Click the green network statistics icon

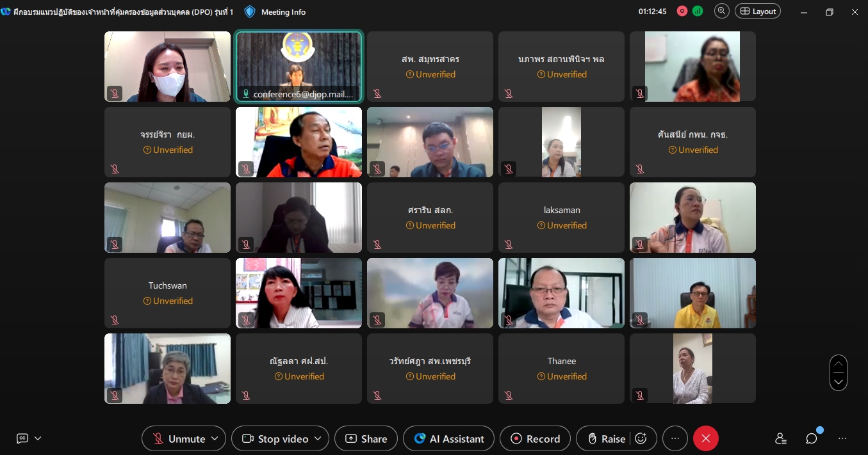(x=697, y=11)
